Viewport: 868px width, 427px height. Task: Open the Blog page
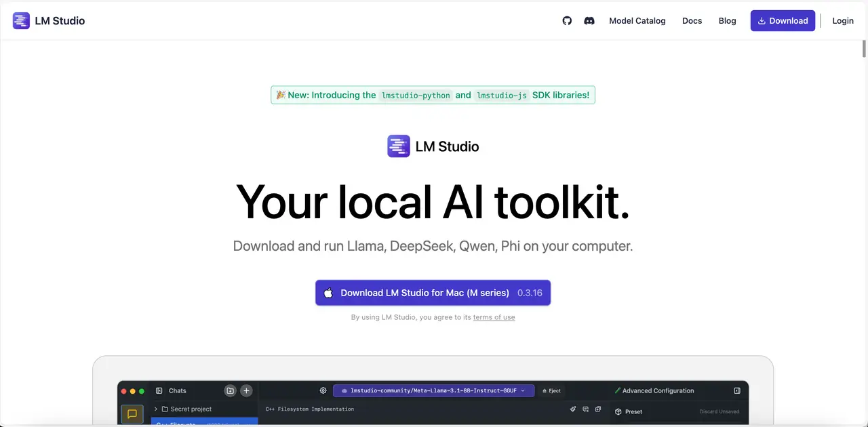tap(728, 21)
